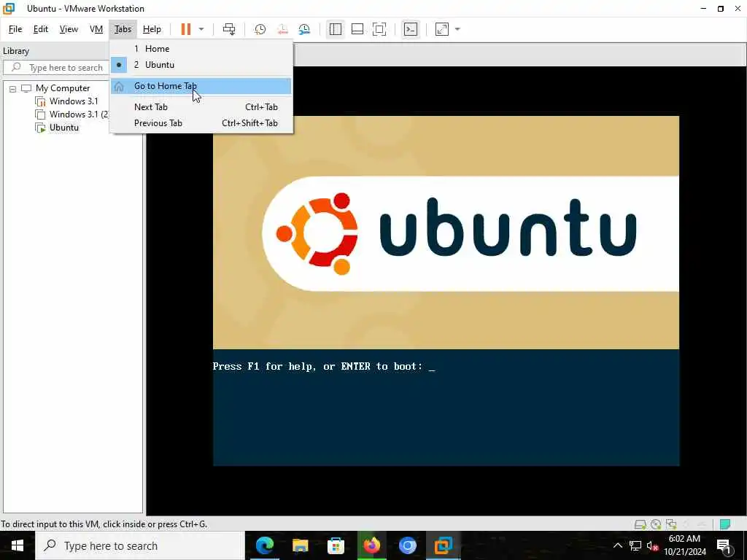Toggle the thumbnail bar view
This screenshot has height=560, width=747.
coord(357,29)
